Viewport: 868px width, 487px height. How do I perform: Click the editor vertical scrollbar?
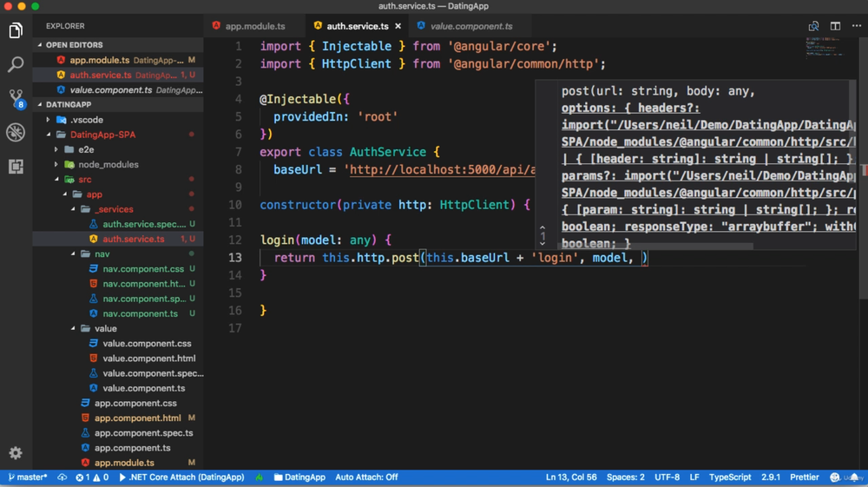tap(864, 168)
